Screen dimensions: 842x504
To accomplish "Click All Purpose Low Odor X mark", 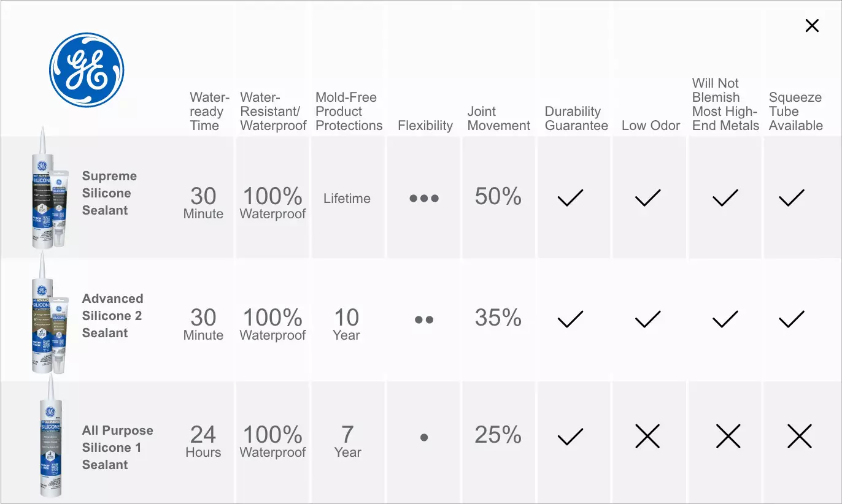I will [647, 436].
